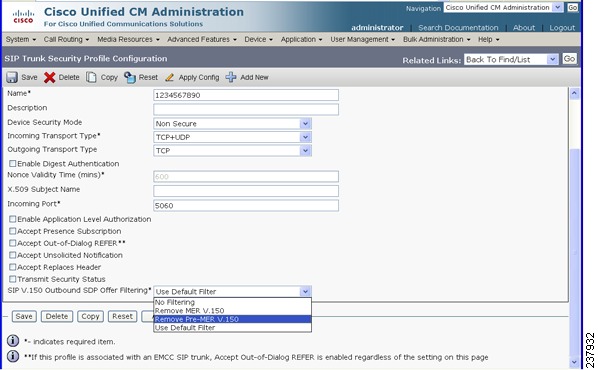The image size is (598, 370).
Task: Click the Copy page icon
Action: 91,77
